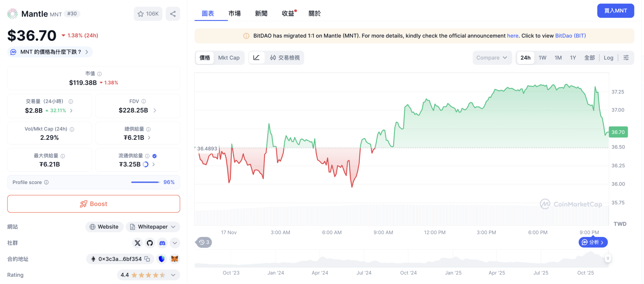Show Profile score info icon

tap(46, 182)
